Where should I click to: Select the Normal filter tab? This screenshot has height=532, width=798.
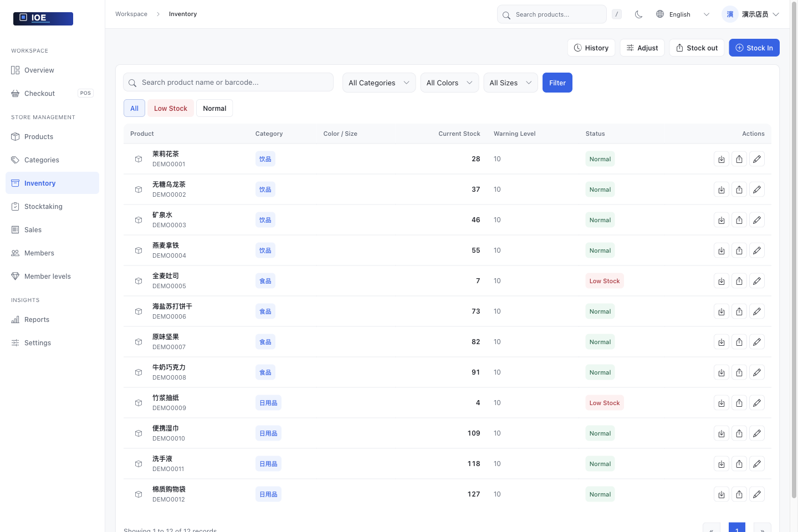(x=214, y=108)
